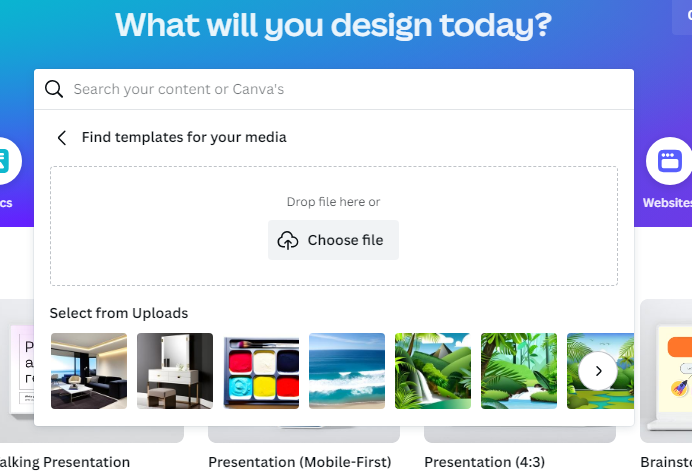692x473 pixels.
Task: Select the ocean waves upload thumbnail
Action: tap(347, 371)
